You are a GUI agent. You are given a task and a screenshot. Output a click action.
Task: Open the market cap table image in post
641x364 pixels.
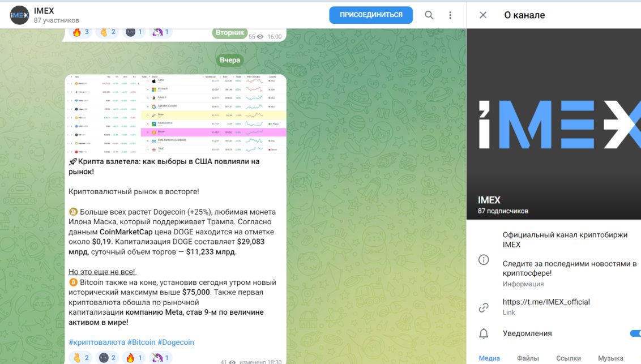click(x=176, y=115)
